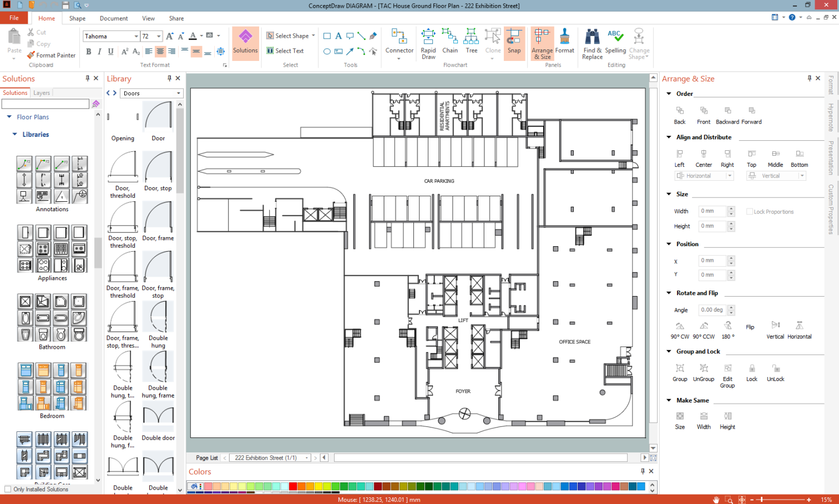The image size is (839, 504).
Task: Click the Solutions ribbon button
Action: click(245, 42)
